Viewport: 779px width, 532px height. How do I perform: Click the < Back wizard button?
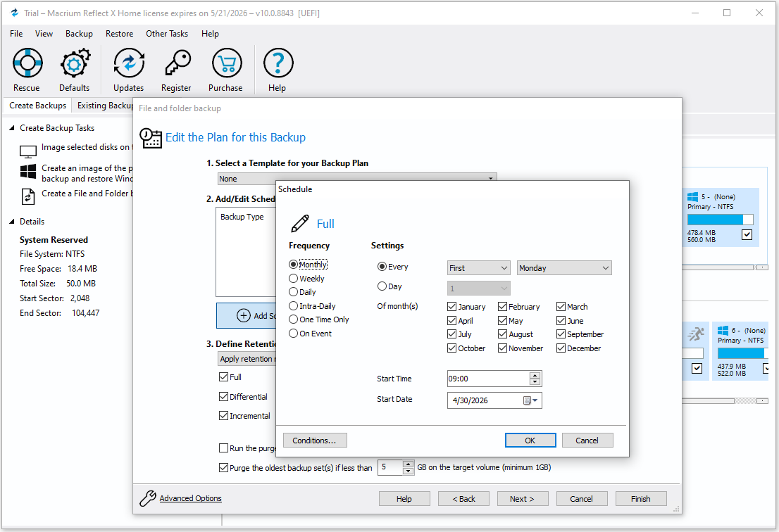tap(463, 499)
